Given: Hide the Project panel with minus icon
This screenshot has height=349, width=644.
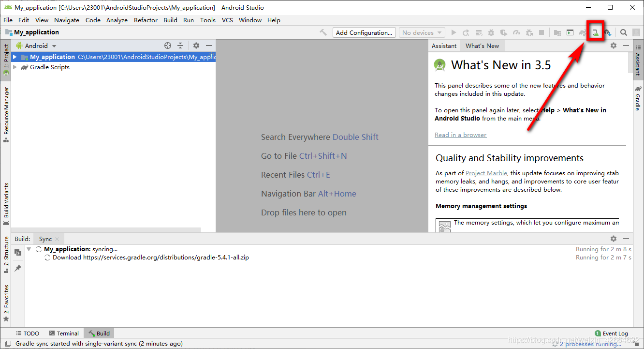Looking at the screenshot, I should [209, 46].
